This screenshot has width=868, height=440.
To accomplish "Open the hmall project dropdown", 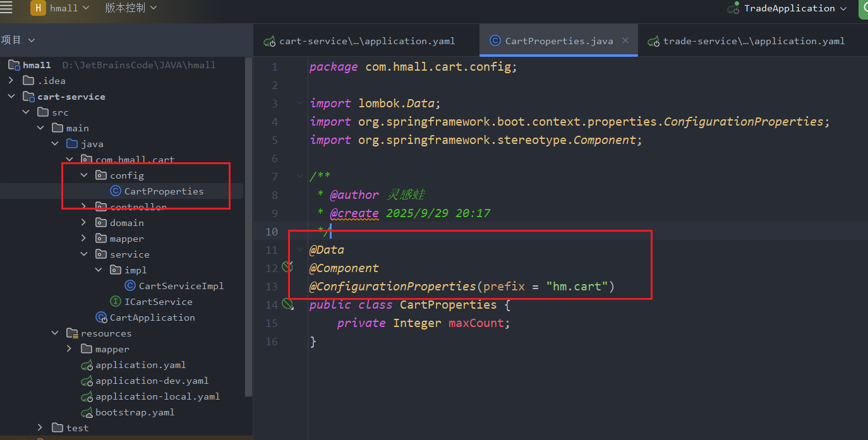I will pos(70,8).
